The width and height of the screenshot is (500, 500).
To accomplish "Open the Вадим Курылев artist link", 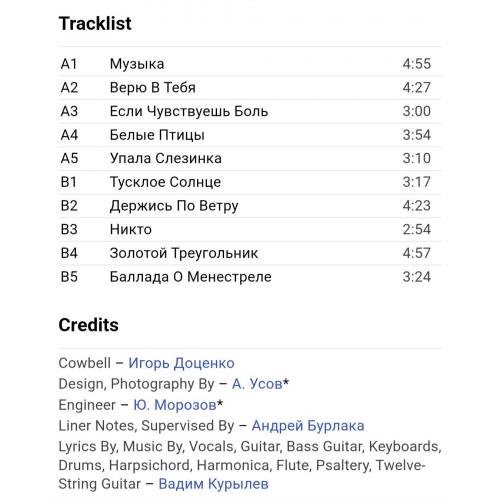I will [x=213, y=484].
